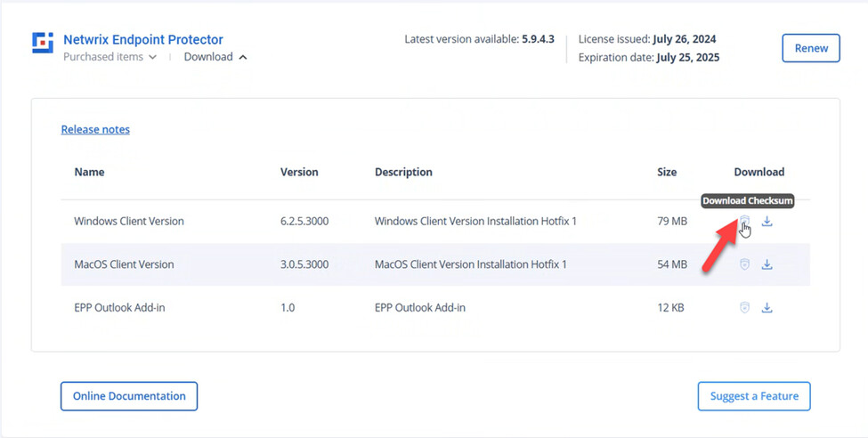Viewport: 868px width, 438px height.
Task: Download the Windows Client Version installer
Action: [767, 222]
